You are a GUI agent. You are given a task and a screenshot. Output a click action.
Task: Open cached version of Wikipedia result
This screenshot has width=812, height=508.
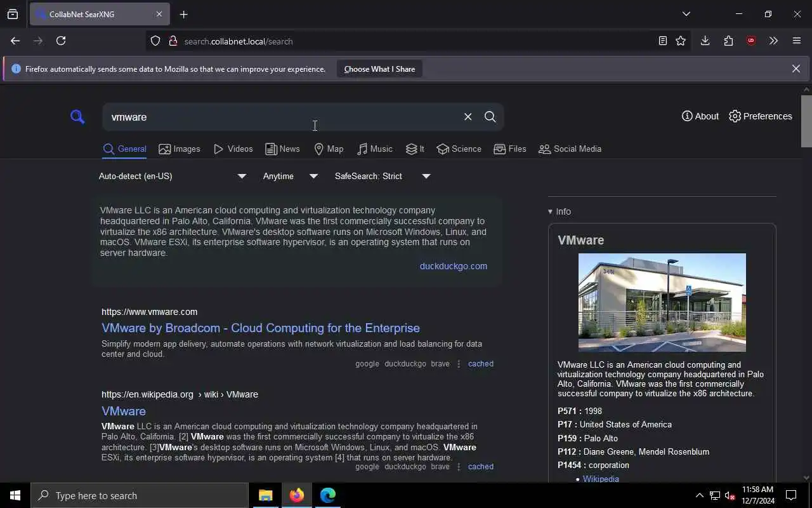480,467
